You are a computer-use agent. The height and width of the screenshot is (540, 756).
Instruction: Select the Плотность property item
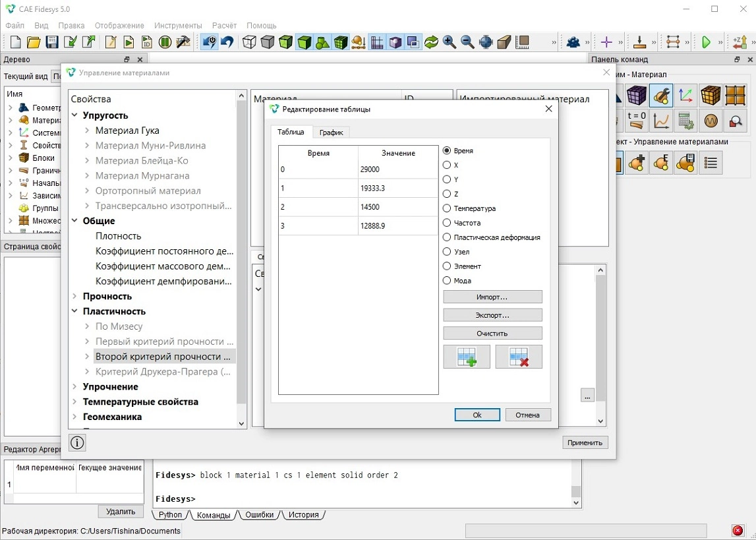(x=118, y=236)
